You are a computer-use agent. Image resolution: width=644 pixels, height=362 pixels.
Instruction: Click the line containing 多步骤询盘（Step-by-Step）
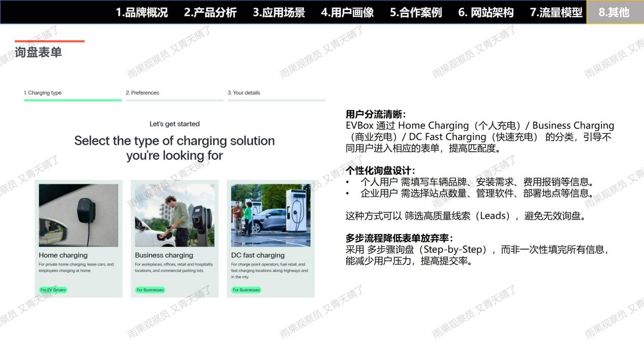477,249
